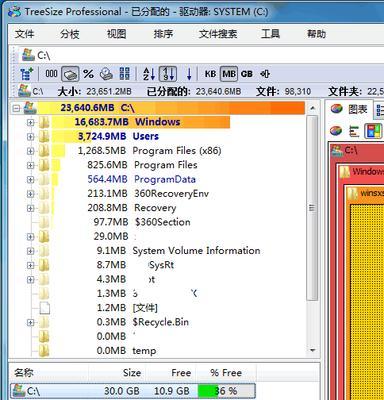Click the green % Free bar for C:\

(x=208, y=391)
